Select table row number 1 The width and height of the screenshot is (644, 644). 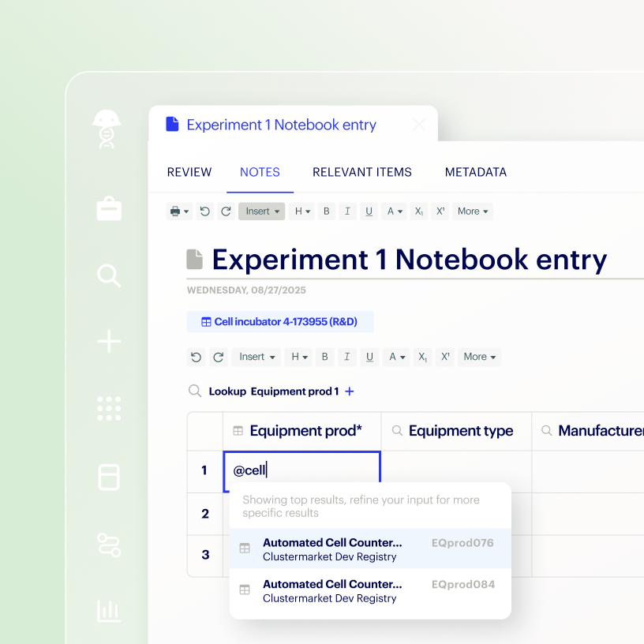tap(205, 470)
